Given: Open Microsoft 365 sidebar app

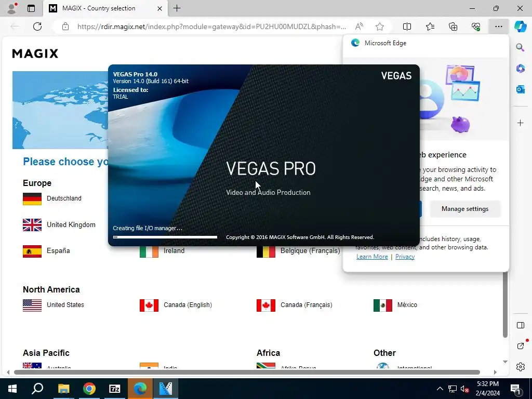Looking at the screenshot, I should [520, 69].
